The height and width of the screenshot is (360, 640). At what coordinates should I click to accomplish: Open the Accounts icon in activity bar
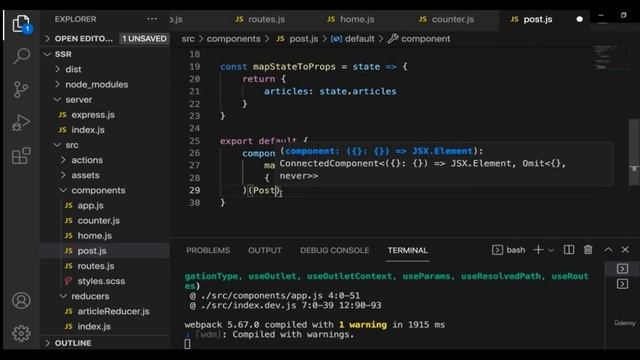point(21,301)
